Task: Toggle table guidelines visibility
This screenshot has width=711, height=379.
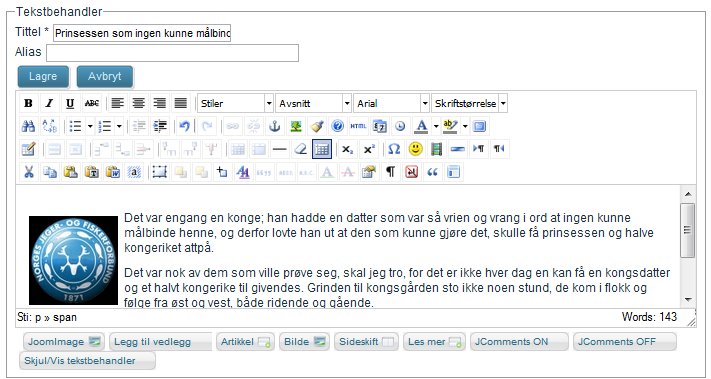Action: (322, 149)
